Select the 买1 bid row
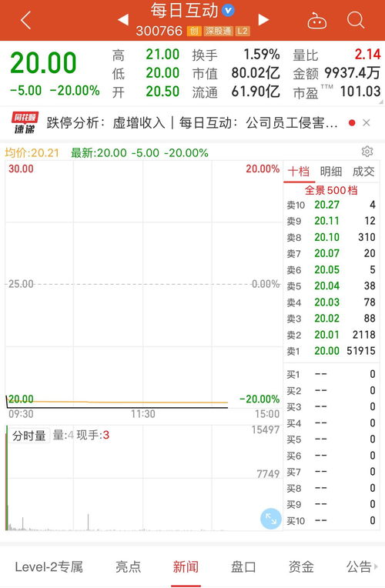 (330, 374)
